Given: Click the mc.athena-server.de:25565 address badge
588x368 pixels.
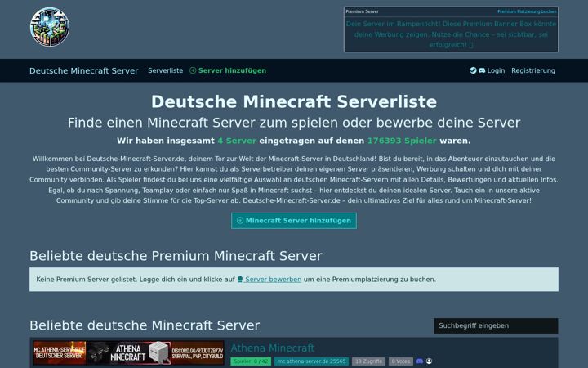Looking at the screenshot, I should click(x=311, y=361).
